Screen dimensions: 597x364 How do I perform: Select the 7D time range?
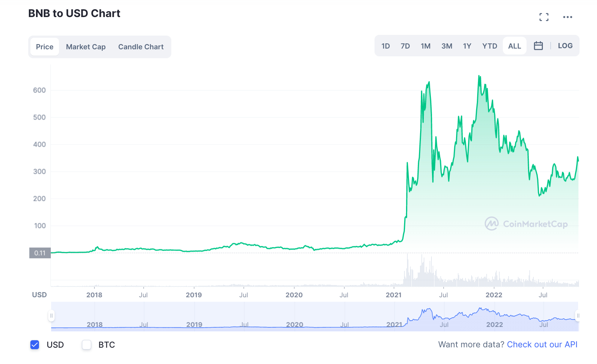pos(405,45)
